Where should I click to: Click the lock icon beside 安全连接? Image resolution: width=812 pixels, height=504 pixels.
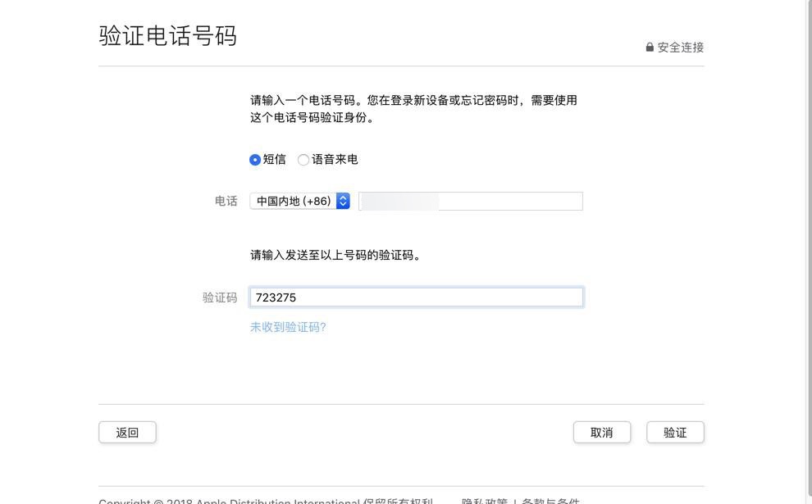point(650,48)
